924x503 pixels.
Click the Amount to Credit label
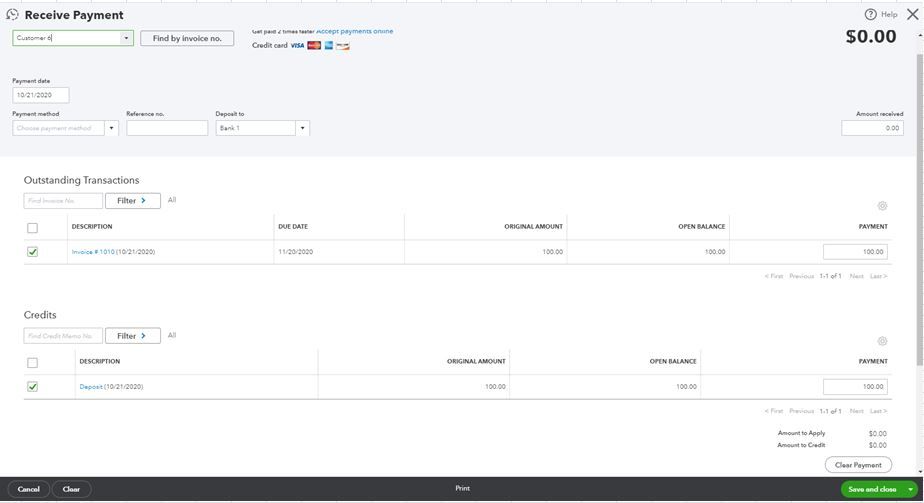(801, 445)
